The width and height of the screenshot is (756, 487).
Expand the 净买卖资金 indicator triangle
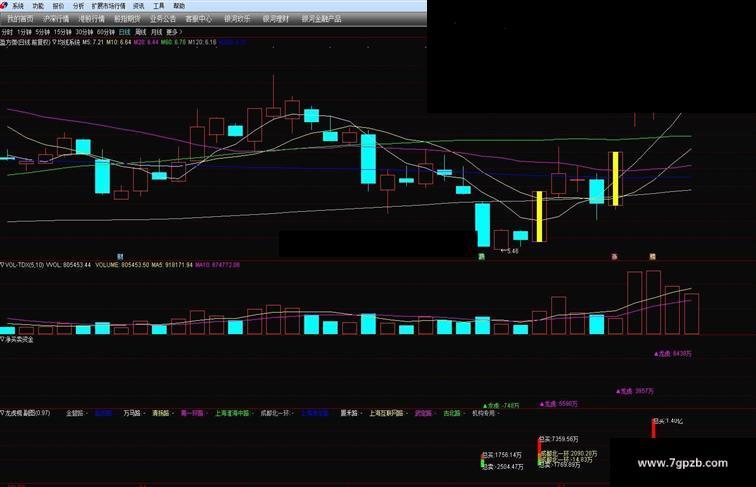point(2,339)
